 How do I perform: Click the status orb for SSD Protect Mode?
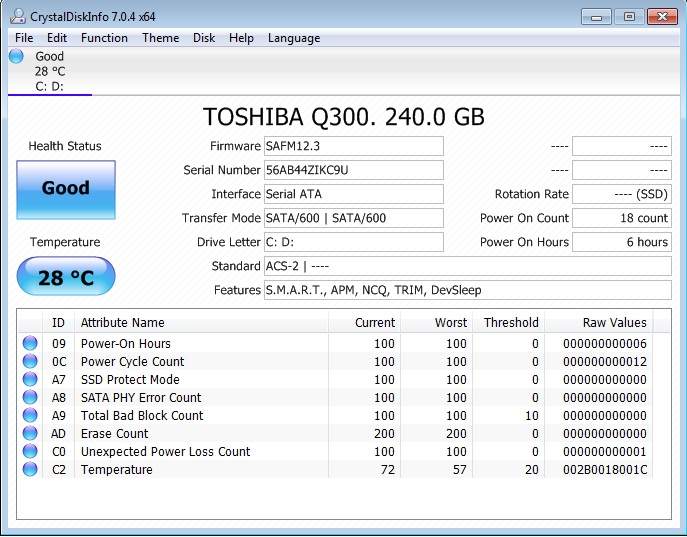coord(30,379)
